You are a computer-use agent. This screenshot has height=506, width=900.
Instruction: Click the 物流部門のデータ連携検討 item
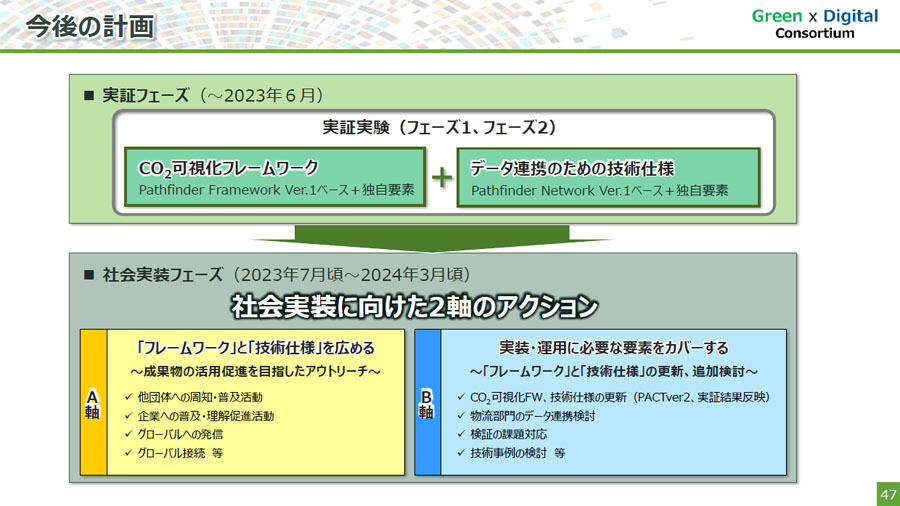coord(533,416)
